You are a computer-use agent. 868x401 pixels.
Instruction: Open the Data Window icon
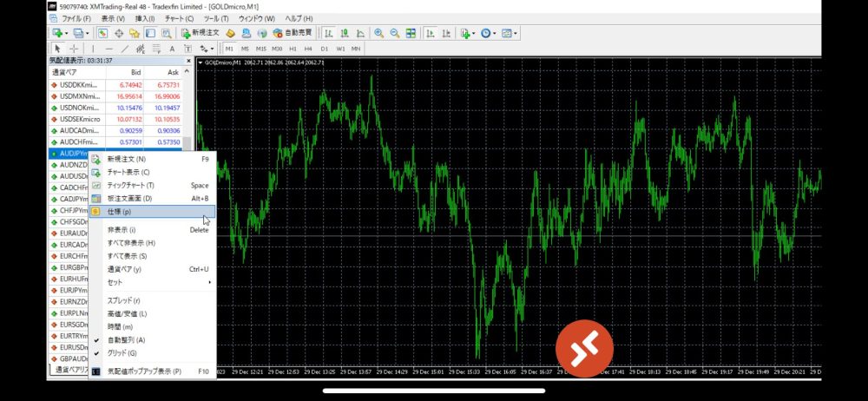tap(118, 33)
